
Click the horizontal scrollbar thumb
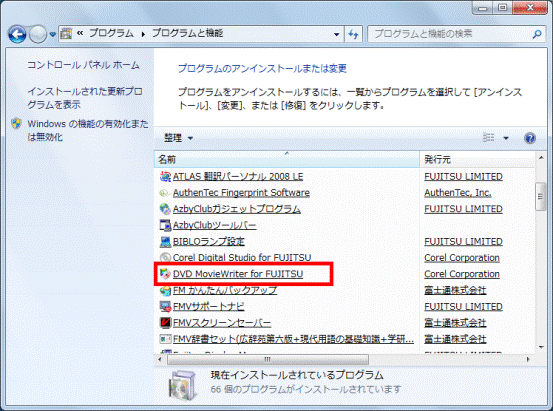(268, 359)
